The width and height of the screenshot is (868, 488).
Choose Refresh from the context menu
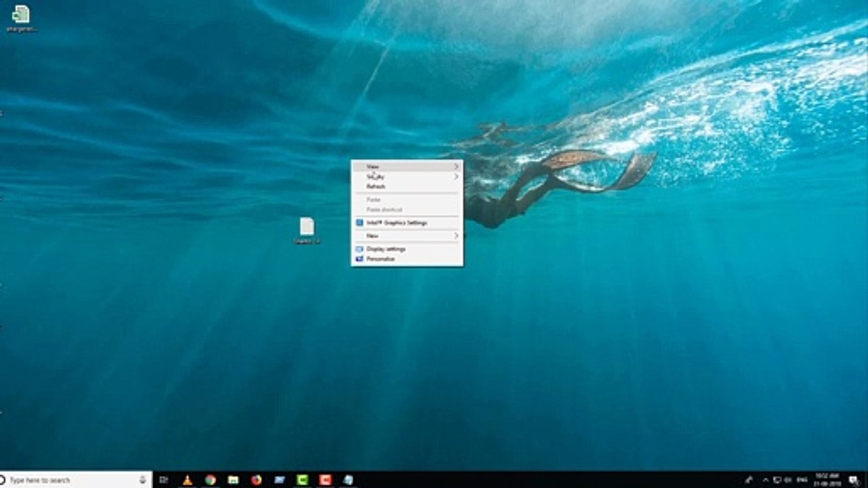407,186
